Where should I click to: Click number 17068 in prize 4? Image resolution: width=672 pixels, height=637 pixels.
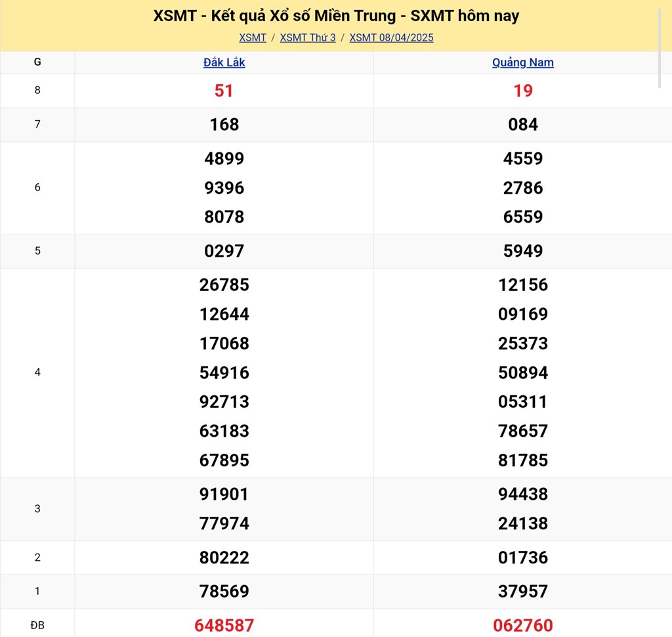pos(224,343)
